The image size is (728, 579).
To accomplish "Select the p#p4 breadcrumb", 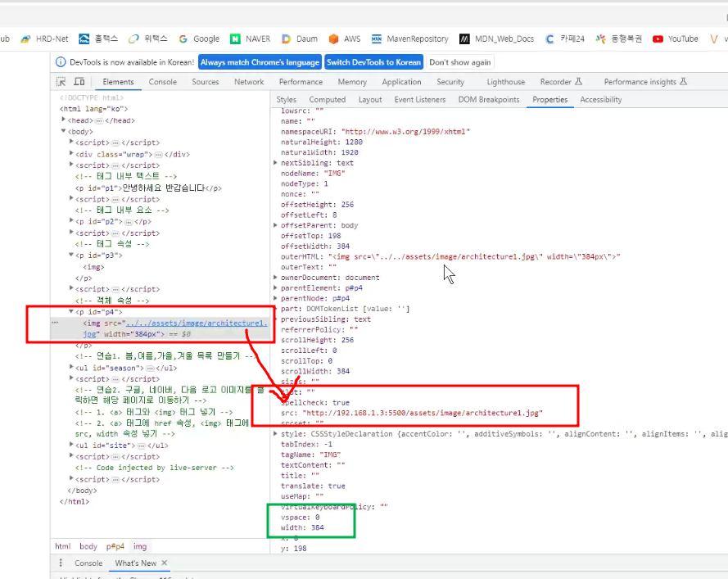I will tap(115, 546).
